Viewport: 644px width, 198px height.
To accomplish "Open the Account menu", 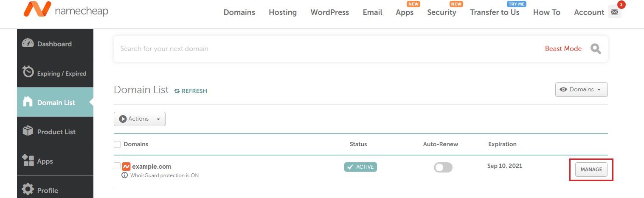I will (589, 12).
